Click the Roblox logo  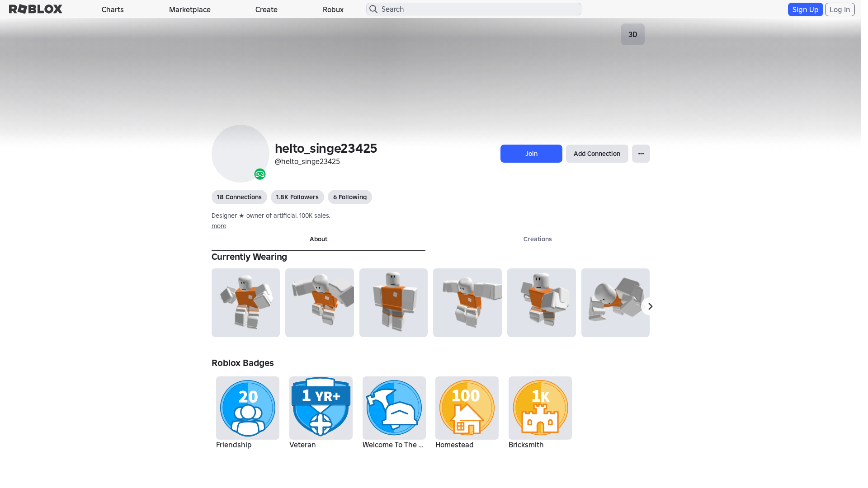[x=36, y=9]
